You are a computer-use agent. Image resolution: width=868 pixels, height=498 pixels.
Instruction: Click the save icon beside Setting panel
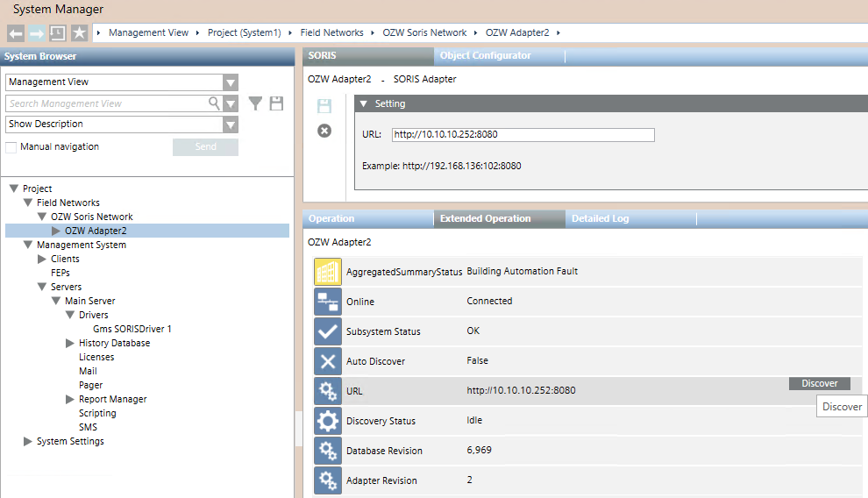point(324,107)
